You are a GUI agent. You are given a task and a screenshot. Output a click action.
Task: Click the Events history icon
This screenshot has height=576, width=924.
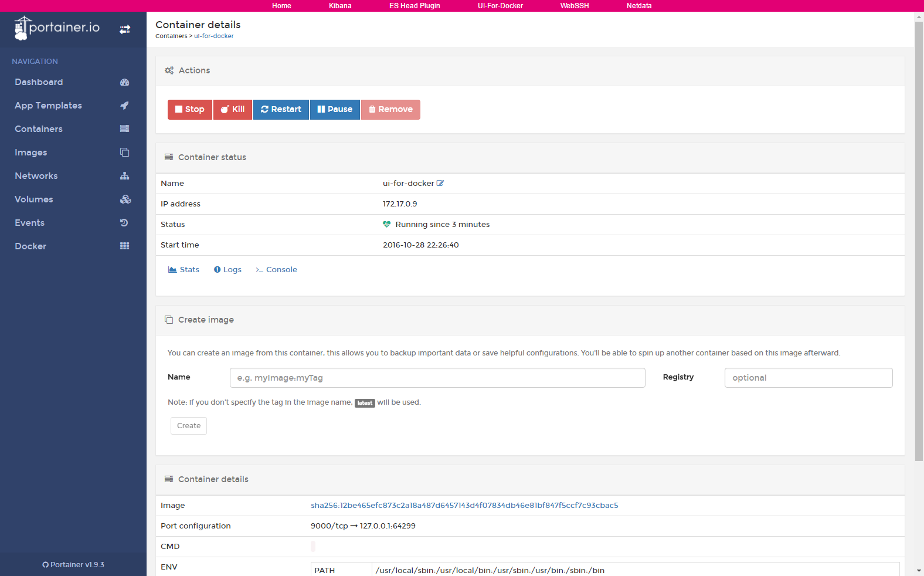click(x=124, y=223)
